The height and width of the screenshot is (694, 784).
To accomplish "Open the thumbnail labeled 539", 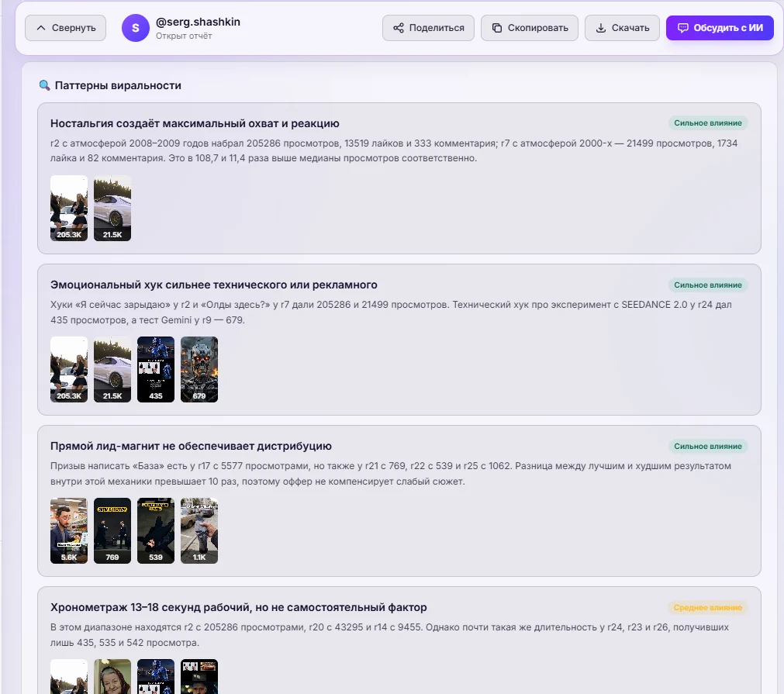I will click(156, 530).
